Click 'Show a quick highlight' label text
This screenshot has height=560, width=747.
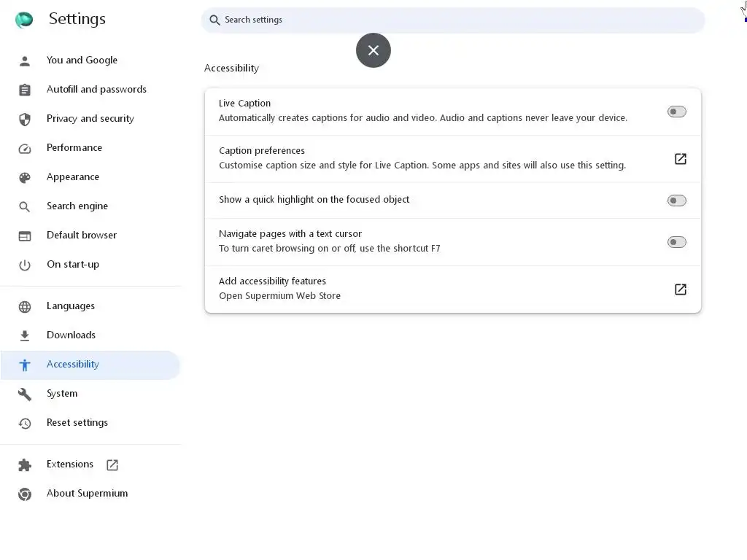(x=314, y=200)
